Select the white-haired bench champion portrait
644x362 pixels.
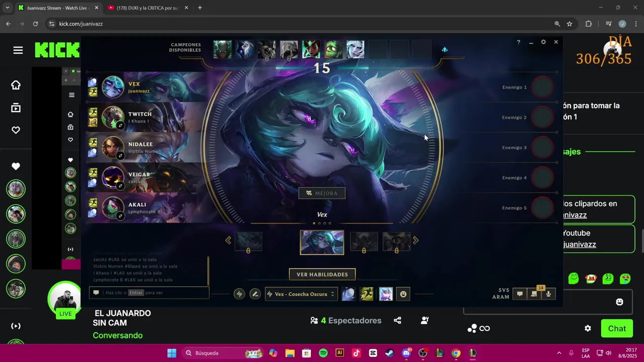[x=355, y=49]
